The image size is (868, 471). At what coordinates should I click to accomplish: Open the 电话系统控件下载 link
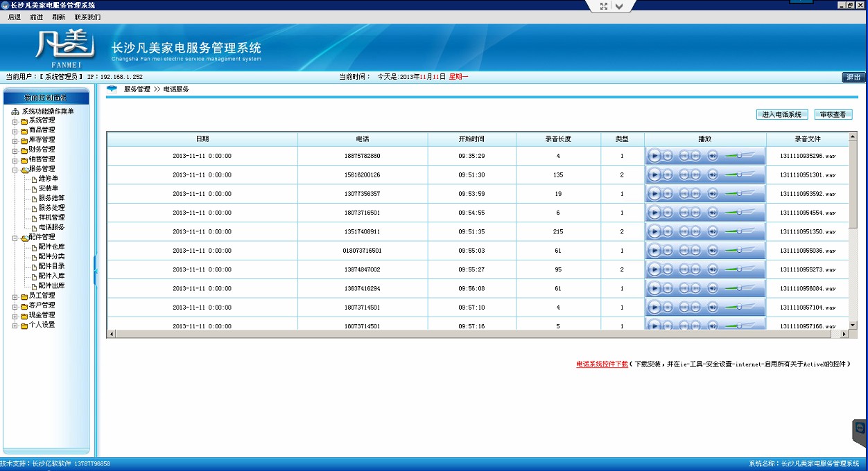click(602, 364)
